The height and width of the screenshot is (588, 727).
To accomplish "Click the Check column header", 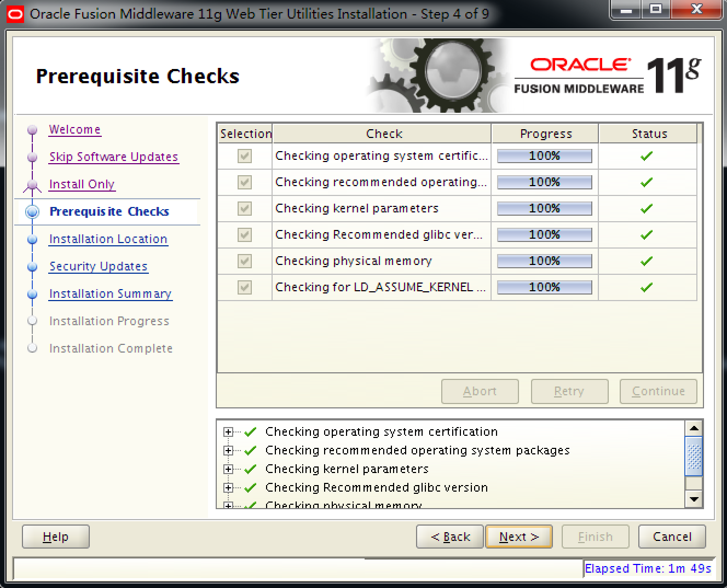I will click(382, 134).
